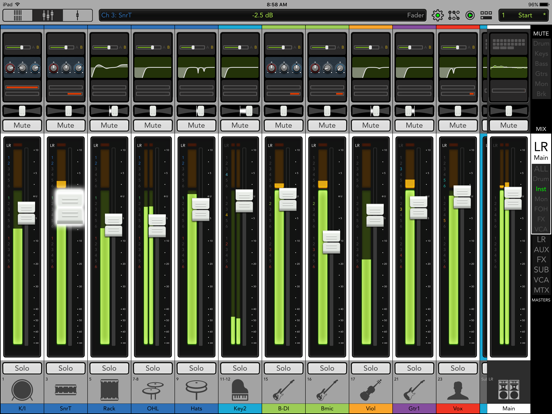
Task: Tap the bass guitar icon on the Bmic channel
Action: (327, 390)
